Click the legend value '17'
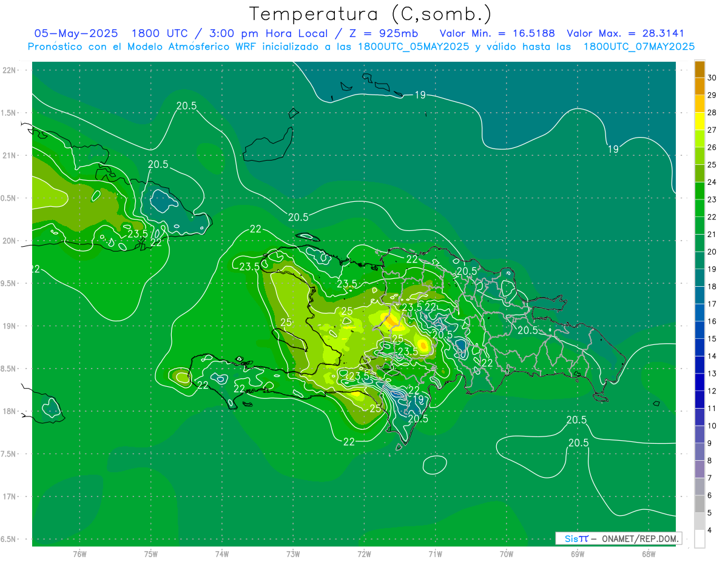Image resolution: width=728 pixels, height=562 pixels. tap(712, 304)
